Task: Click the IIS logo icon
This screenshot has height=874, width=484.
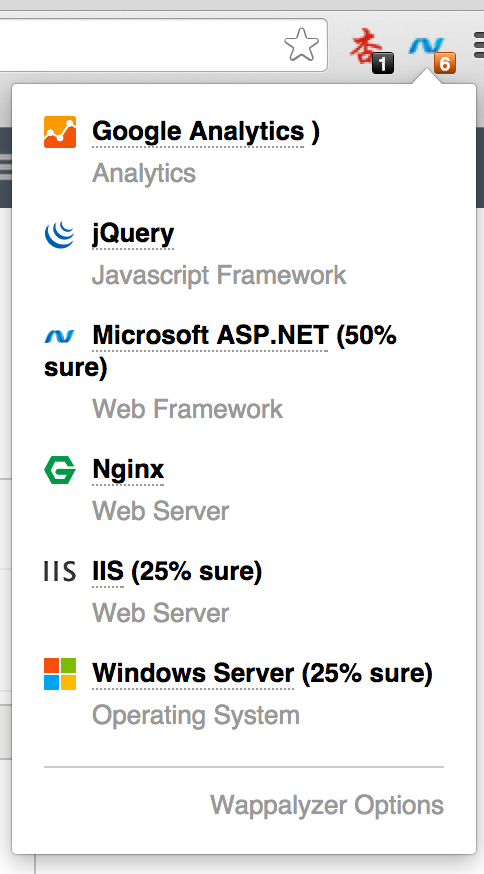Action: [60, 572]
